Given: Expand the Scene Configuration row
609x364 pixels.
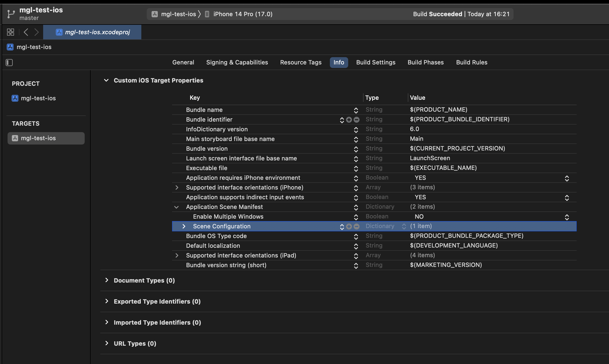Looking at the screenshot, I should tap(184, 226).
